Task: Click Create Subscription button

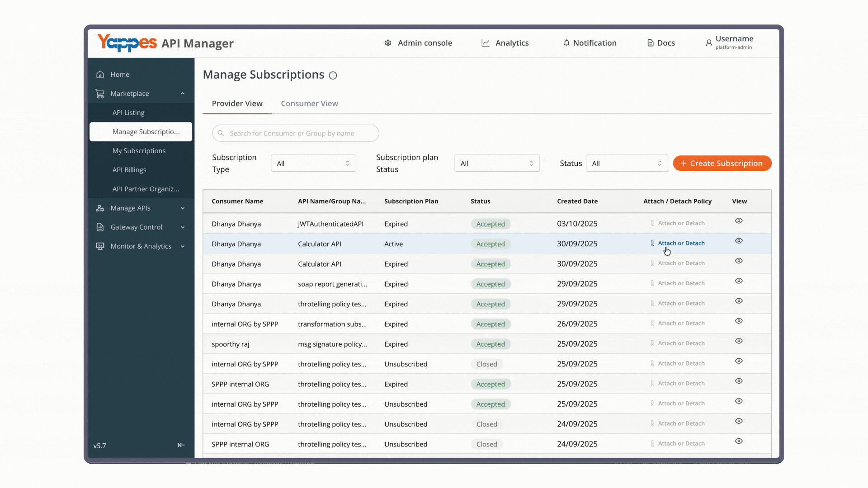Action: (722, 163)
